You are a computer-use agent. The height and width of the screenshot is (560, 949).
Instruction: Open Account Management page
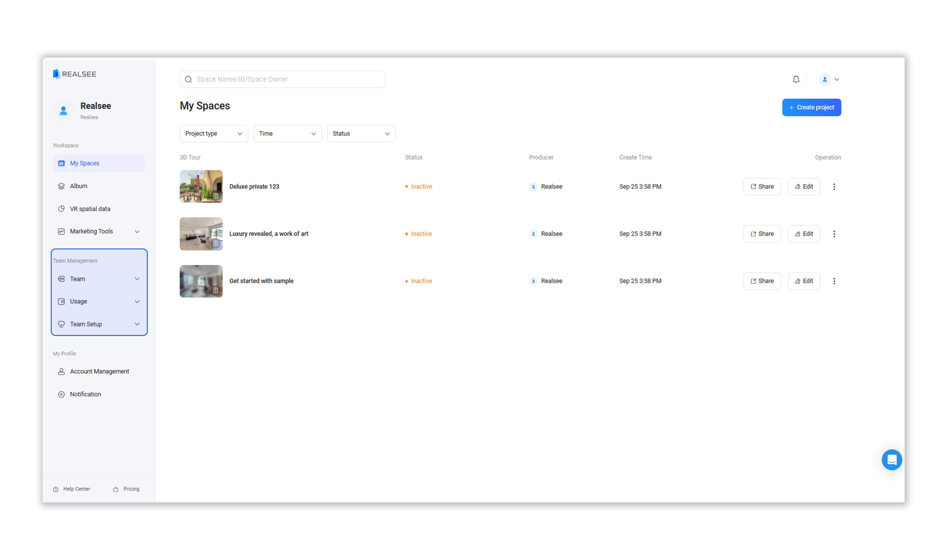(99, 371)
